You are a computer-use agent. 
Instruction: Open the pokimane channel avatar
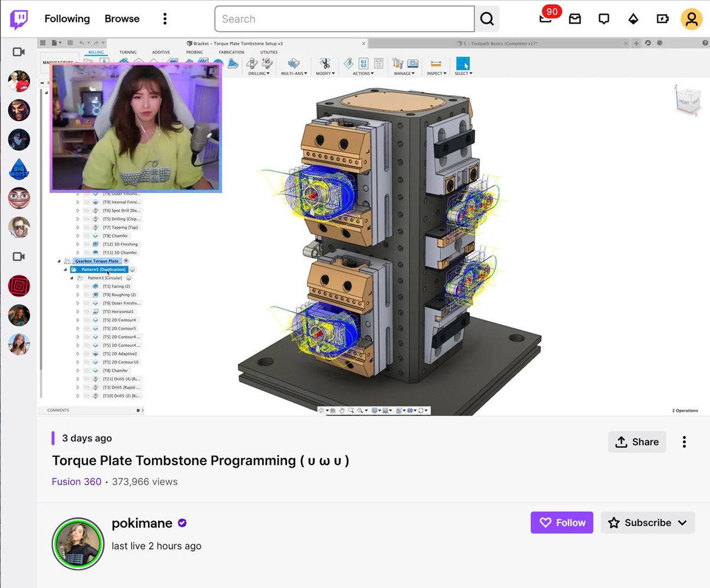point(78,544)
